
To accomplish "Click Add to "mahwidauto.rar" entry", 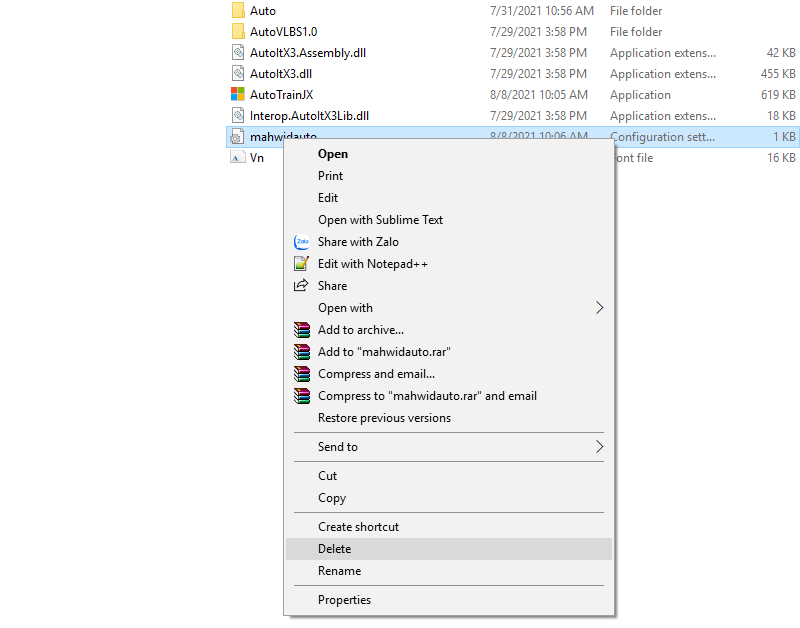I will pyautogui.click(x=384, y=352).
